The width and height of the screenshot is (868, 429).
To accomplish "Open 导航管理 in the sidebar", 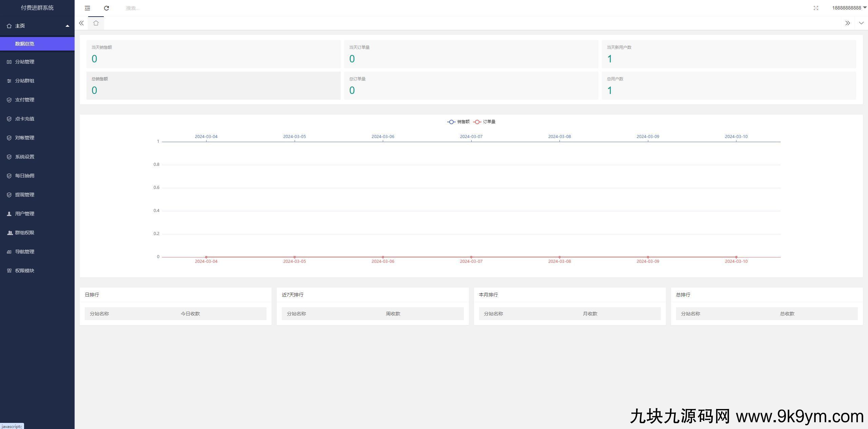I will coord(37,252).
